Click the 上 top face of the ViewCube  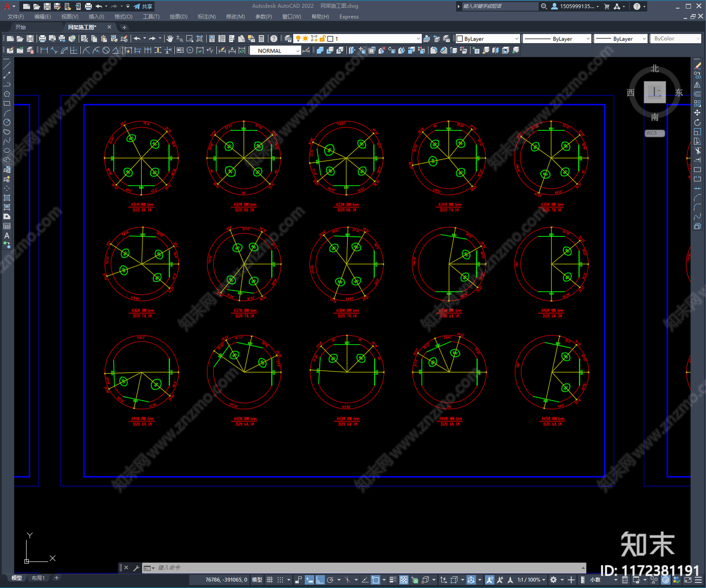pos(655,93)
